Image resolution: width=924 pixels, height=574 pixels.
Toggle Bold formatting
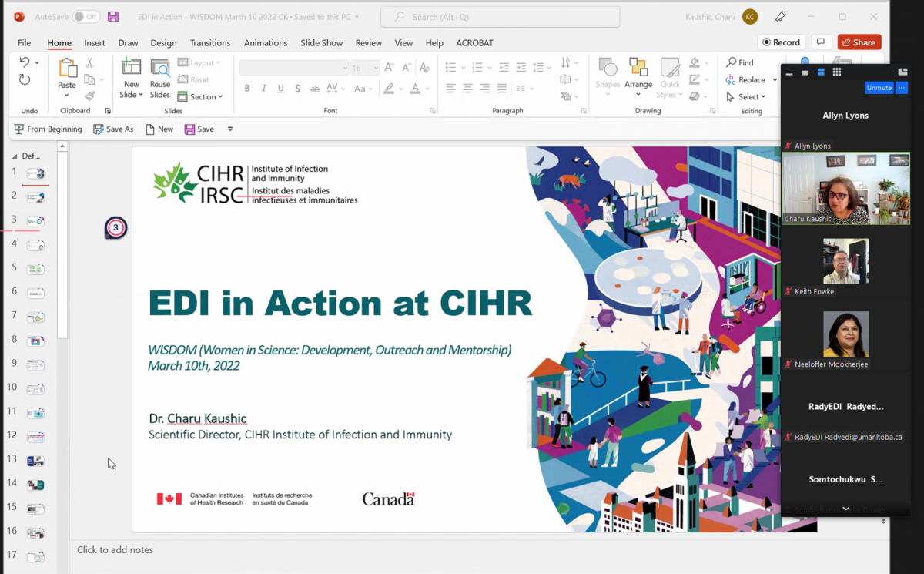[x=247, y=89]
